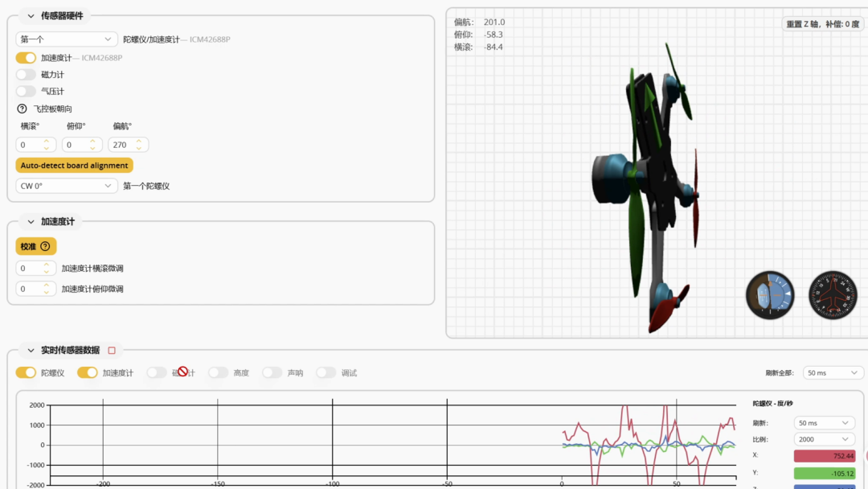Image resolution: width=868 pixels, height=489 pixels.
Task: Enable the 声呐 realtime data switch
Action: pyautogui.click(x=272, y=372)
